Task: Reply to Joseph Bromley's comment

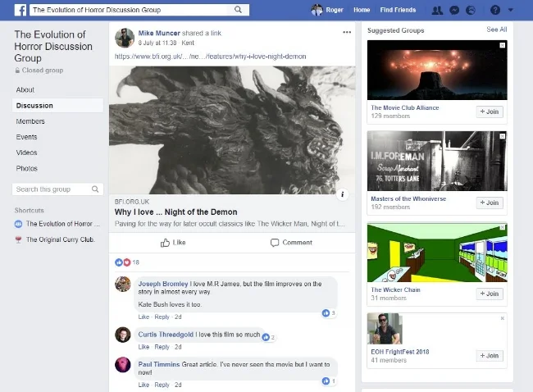Action: [162, 317]
